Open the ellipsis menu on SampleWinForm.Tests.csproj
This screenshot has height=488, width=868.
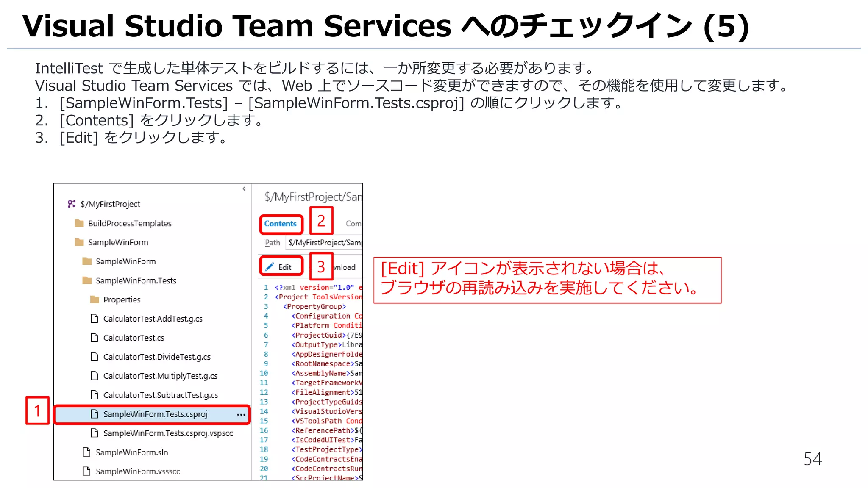[241, 414]
